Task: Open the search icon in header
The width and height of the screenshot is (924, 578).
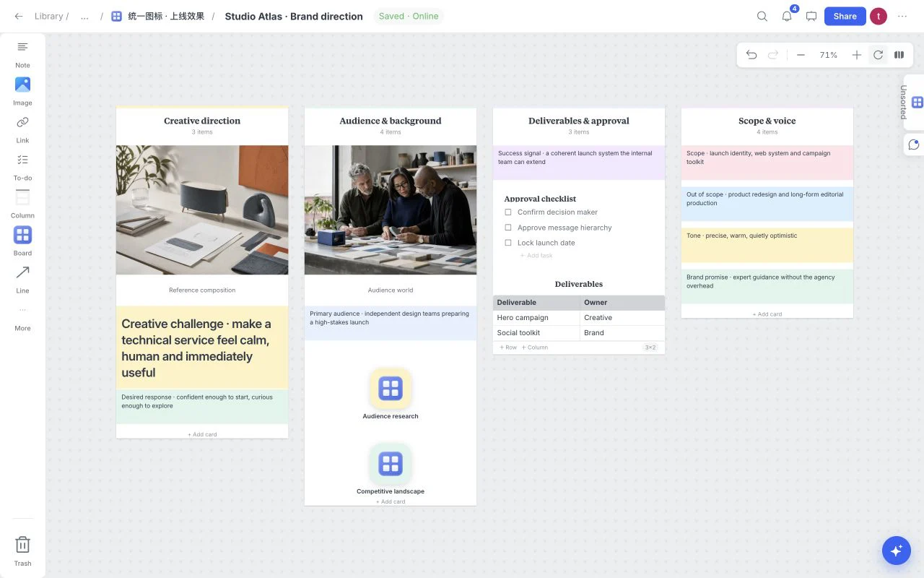Action: [x=762, y=16]
